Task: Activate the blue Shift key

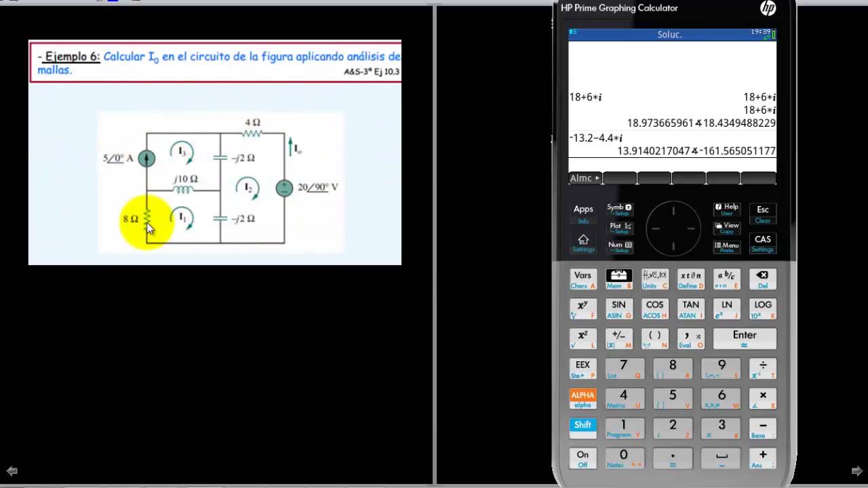Action: click(583, 428)
